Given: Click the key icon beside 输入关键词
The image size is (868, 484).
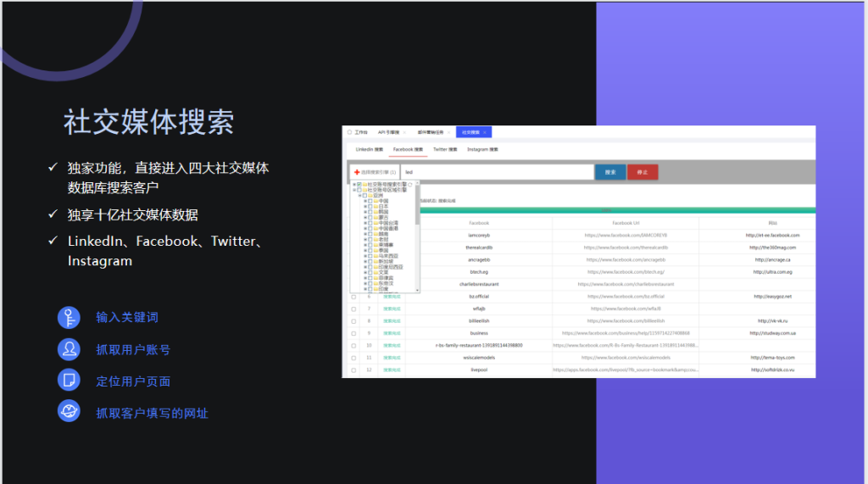Looking at the screenshot, I should [69, 317].
